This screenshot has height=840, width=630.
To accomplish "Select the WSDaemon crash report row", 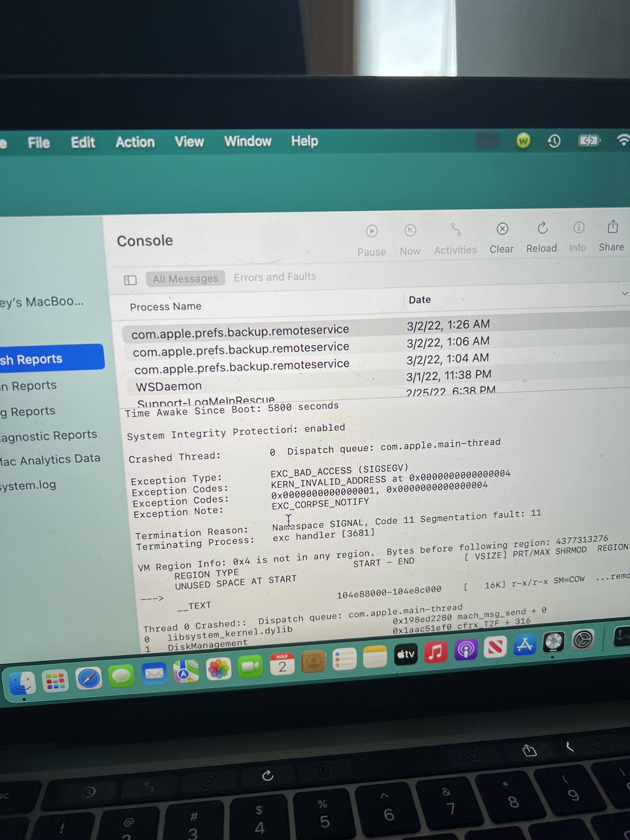I will tap(169, 386).
